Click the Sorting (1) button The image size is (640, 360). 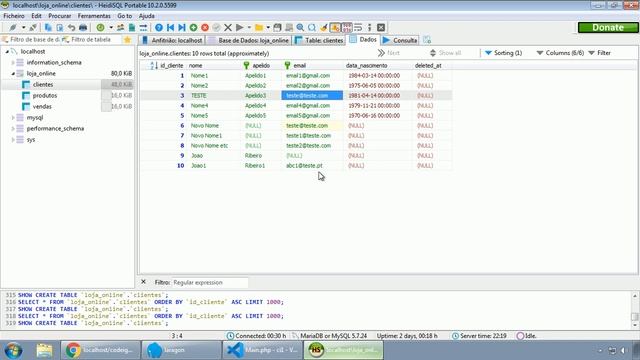coord(503,53)
